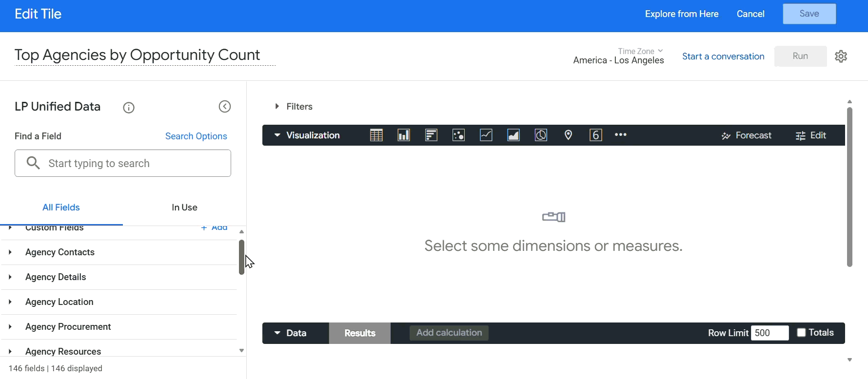This screenshot has height=379, width=868.
Task: Open visualization Edit settings
Action: [811, 135]
